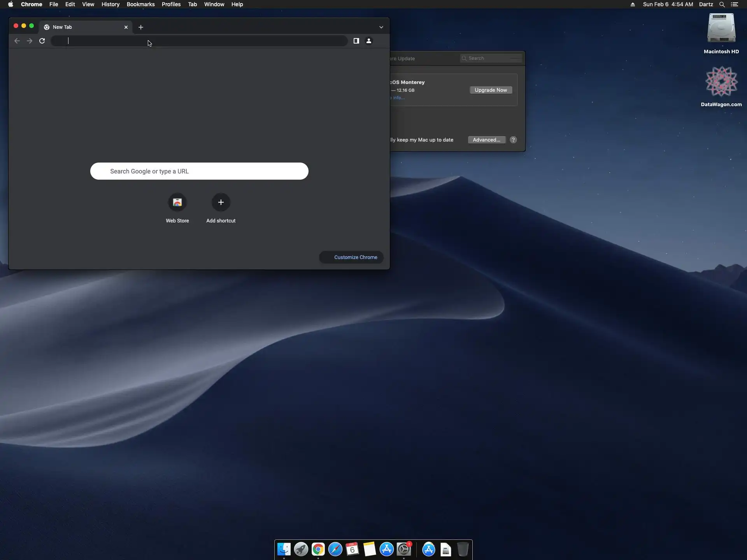Click the Add shortcut plus icon
This screenshot has width=747, height=560.
click(x=221, y=203)
